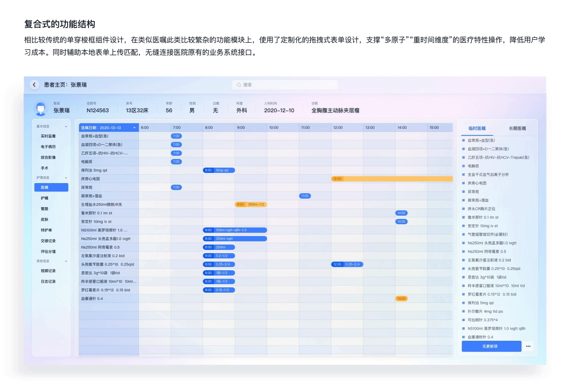Click the patient avatar icon for 张景瑞

click(41, 108)
